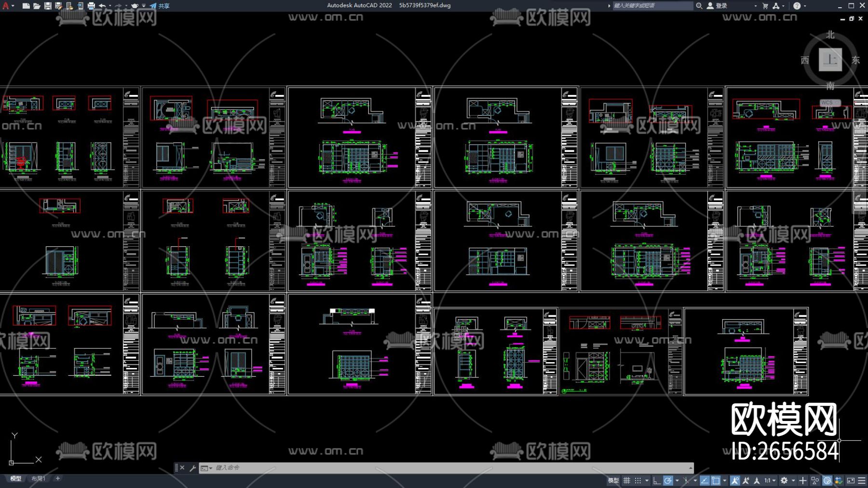Click 西 west on the ViewCube compass
Viewport: 868px width, 488px height.
coord(805,60)
